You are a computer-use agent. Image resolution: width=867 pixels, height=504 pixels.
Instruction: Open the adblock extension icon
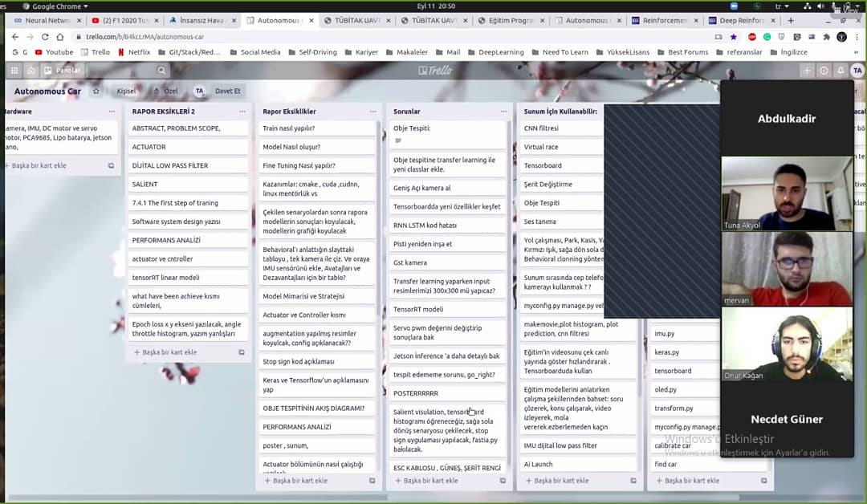click(x=752, y=37)
